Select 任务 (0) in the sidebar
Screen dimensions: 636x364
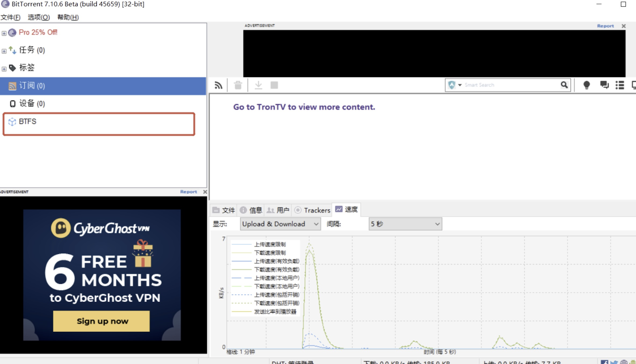pos(32,50)
